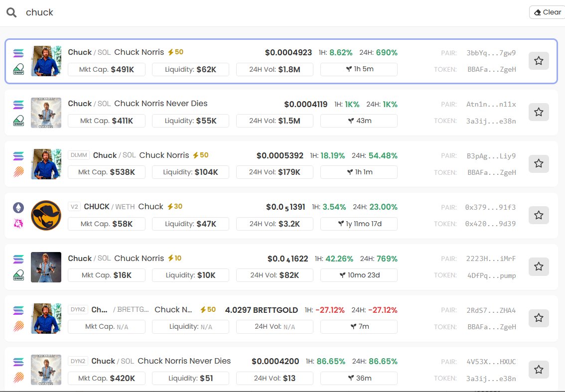Screen dimensions: 565x392
Task: Click the 4.0297 BRETTGOLD price
Action: point(261,310)
